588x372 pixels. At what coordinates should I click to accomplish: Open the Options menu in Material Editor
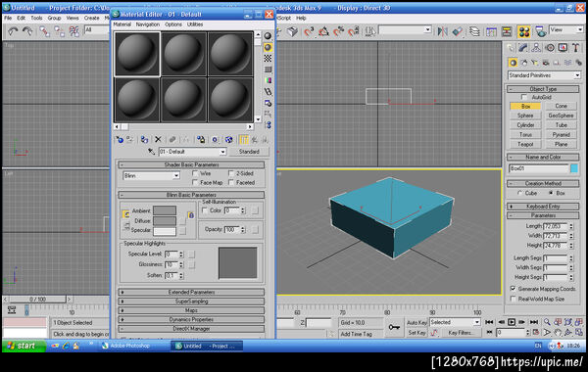coord(173,24)
